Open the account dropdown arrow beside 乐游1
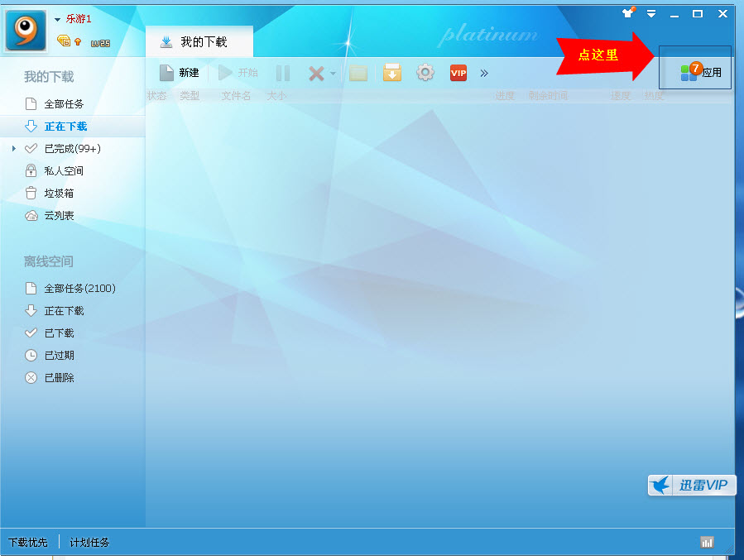This screenshot has width=744, height=560. [57, 20]
